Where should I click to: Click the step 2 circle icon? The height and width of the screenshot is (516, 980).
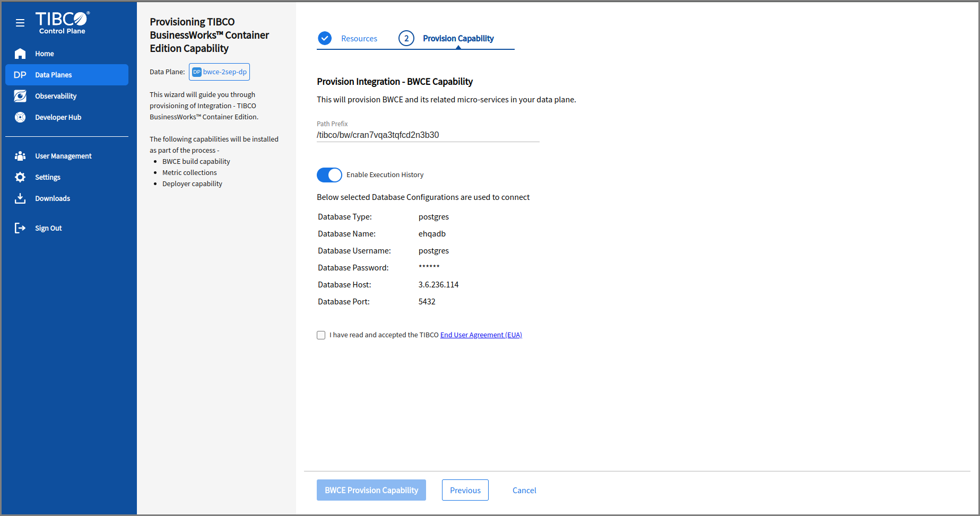406,38
